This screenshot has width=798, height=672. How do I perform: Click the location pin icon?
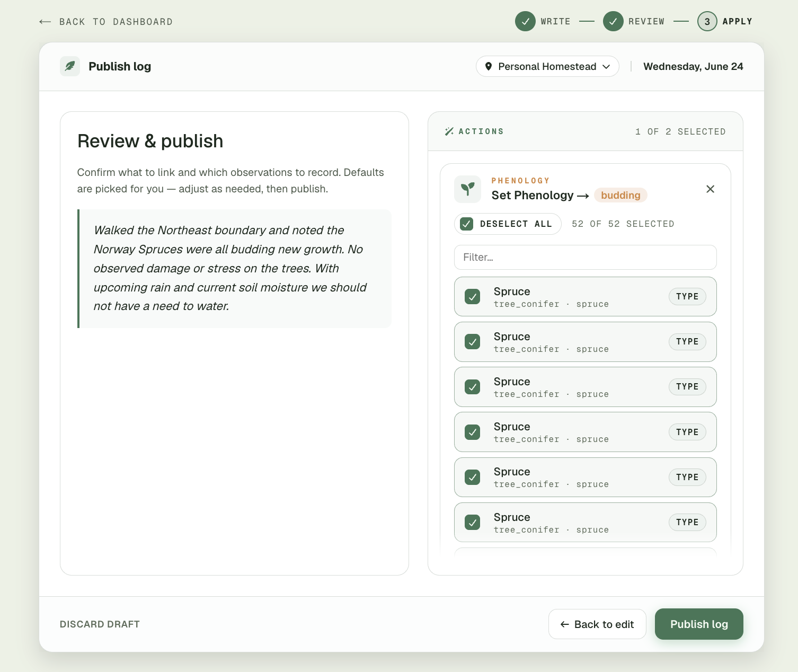(489, 66)
